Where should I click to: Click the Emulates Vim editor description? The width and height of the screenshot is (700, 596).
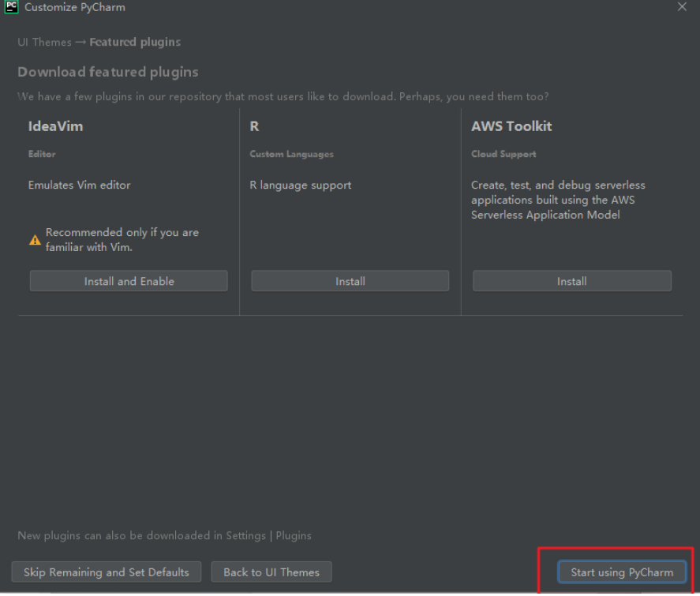80,185
